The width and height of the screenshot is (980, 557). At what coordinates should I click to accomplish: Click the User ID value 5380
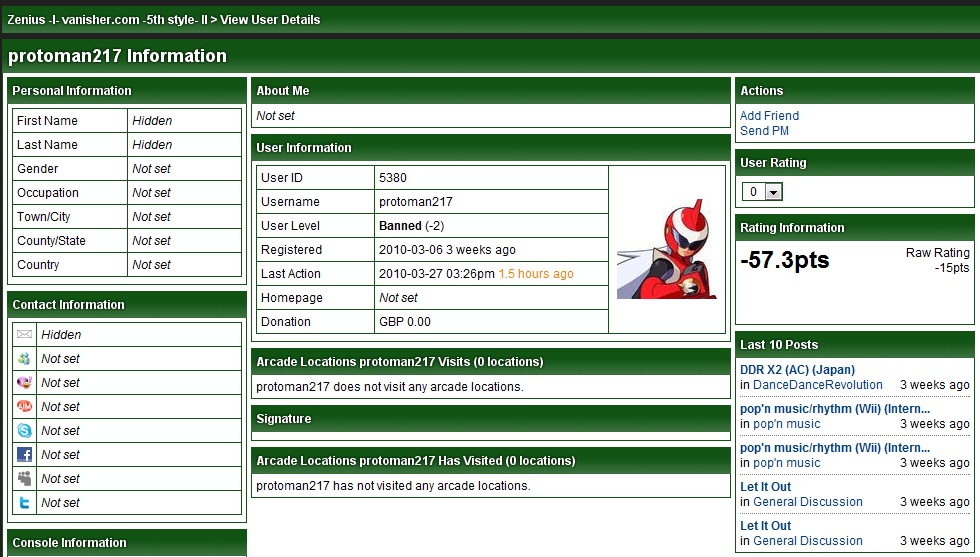pyautogui.click(x=392, y=178)
